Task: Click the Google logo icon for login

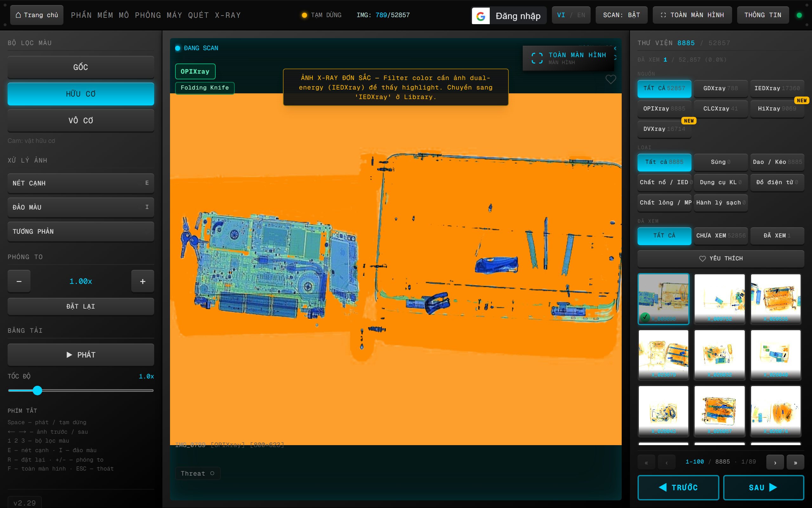Action: 481,16
